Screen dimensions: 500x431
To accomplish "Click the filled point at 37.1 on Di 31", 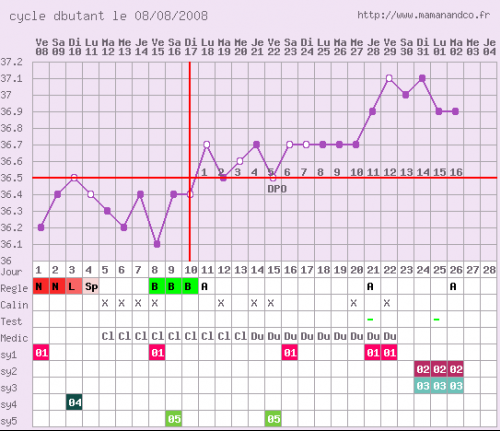I will pyautogui.click(x=422, y=78).
